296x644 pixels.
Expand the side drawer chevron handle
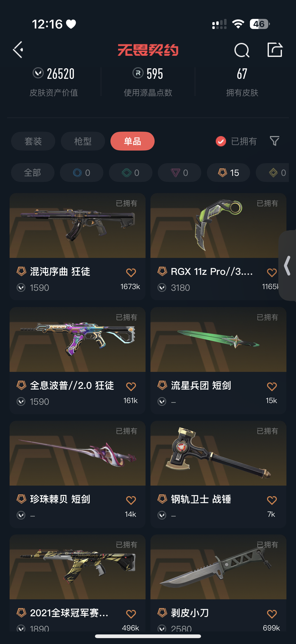pos(287,265)
